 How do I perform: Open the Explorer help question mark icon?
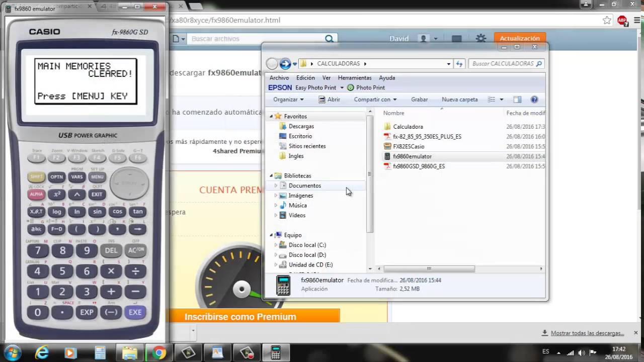click(x=534, y=100)
